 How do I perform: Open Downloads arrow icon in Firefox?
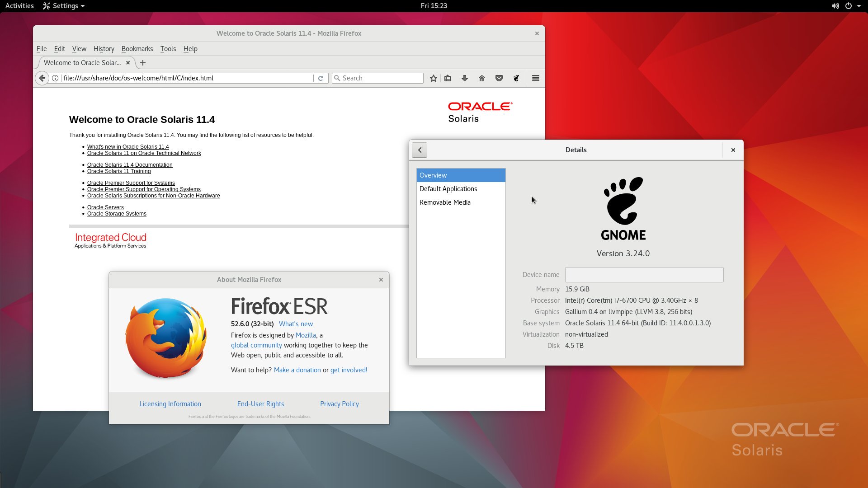[464, 78]
